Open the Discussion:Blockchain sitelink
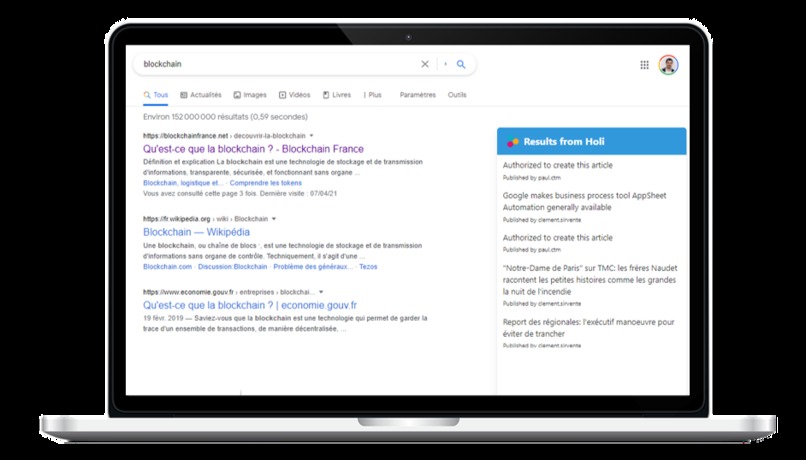The width and height of the screenshot is (806, 460). pos(232,267)
